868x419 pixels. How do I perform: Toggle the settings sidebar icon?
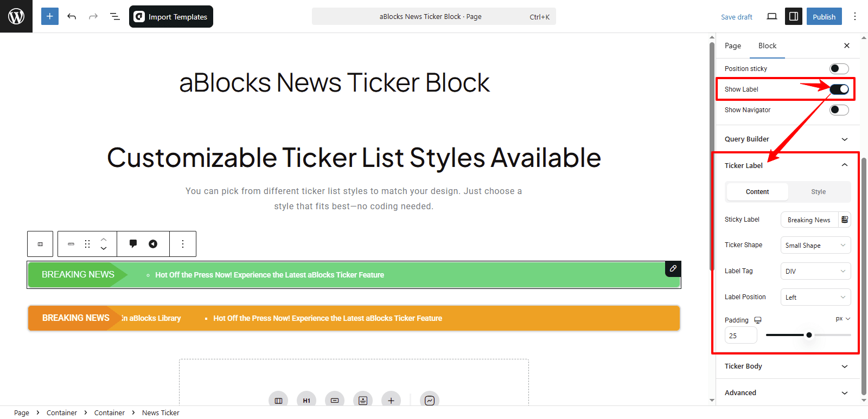[x=794, y=16]
